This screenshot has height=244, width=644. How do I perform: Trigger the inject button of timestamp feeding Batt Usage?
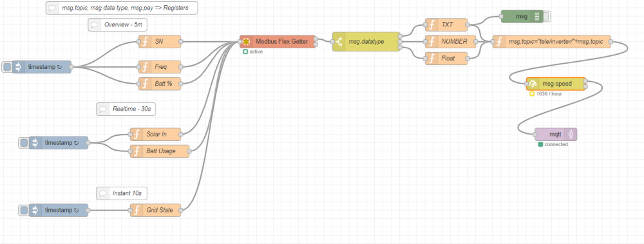24,142
